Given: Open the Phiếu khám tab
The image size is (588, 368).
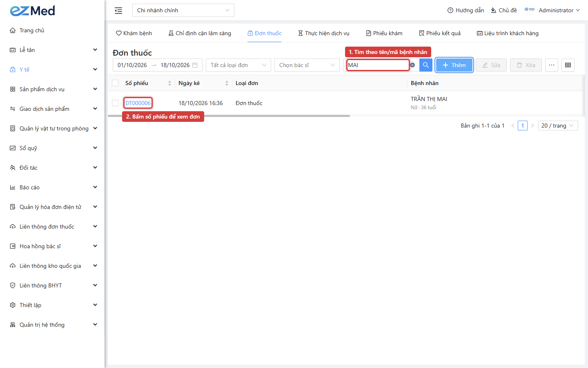Looking at the screenshot, I should (384, 33).
